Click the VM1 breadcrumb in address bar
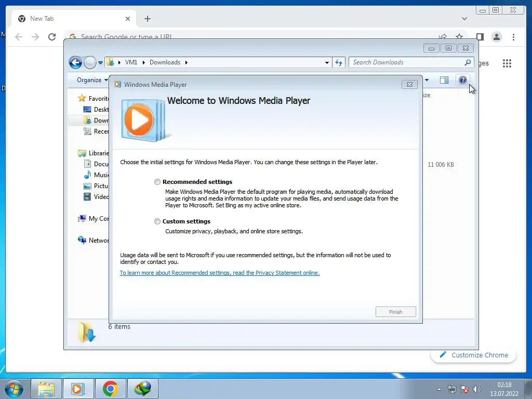This screenshot has height=399, width=532. tap(131, 62)
